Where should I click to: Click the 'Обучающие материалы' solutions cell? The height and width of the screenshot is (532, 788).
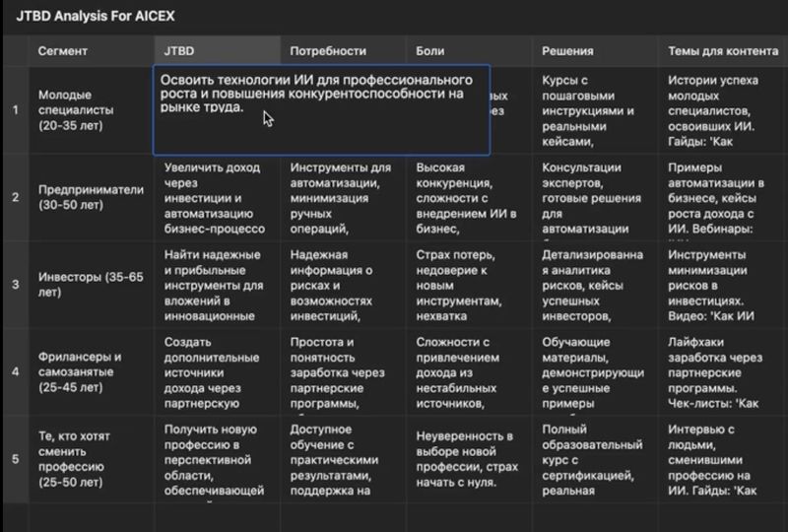[595, 371]
